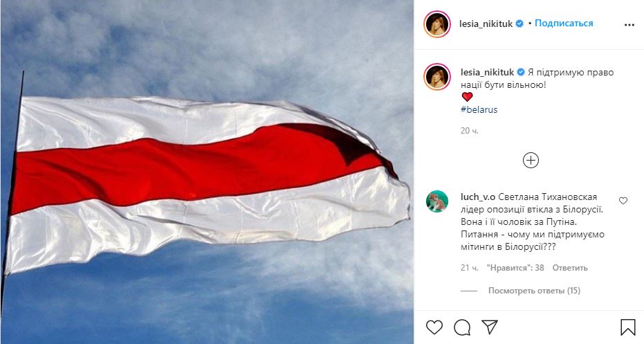Like the post with heart icon

[x=434, y=327]
